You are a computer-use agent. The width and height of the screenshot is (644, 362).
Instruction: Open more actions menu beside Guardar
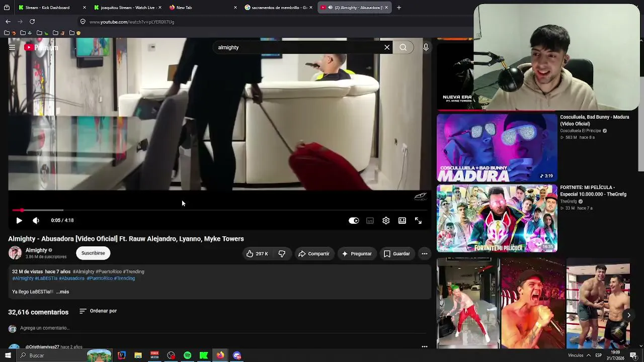pos(424,253)
